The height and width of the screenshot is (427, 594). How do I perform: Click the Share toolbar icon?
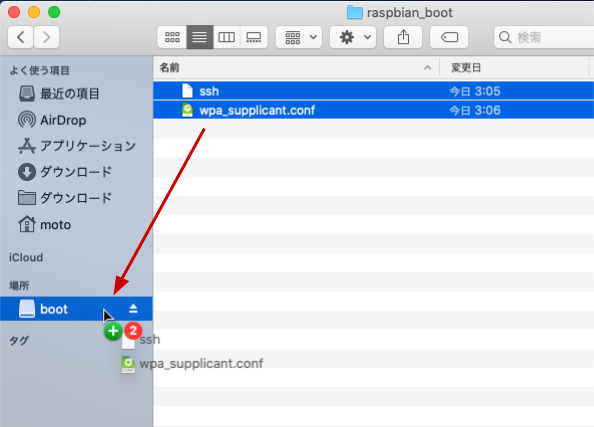point(403,37)
